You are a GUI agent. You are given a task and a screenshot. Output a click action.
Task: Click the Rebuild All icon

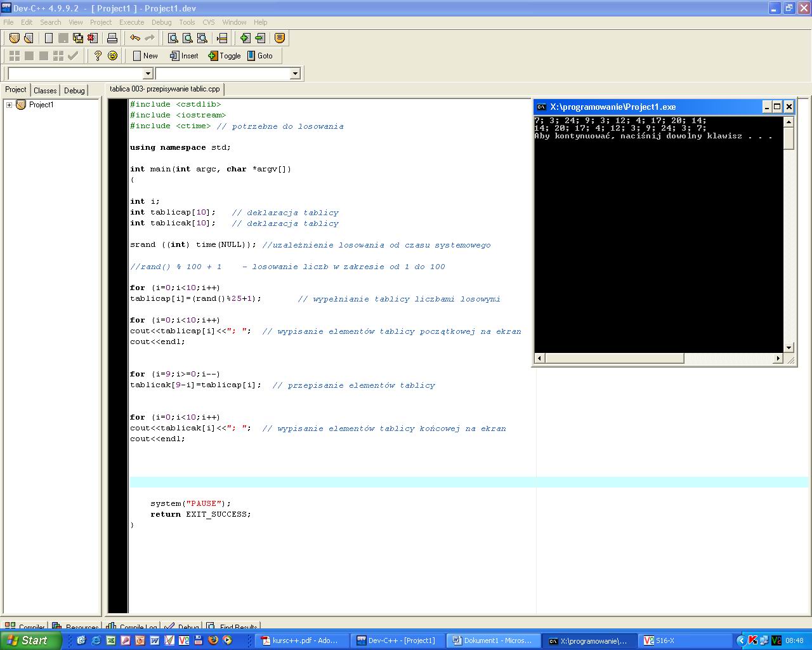pos(58,56)
